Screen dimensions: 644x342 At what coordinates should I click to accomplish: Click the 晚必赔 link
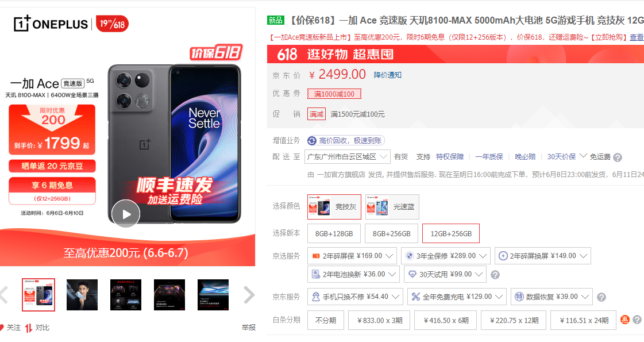525,156
